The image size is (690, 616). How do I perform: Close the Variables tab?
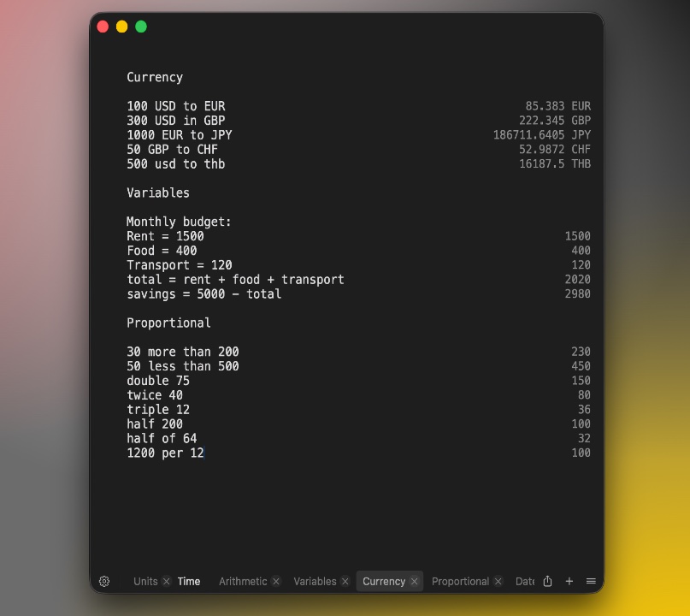click(345, 581)
